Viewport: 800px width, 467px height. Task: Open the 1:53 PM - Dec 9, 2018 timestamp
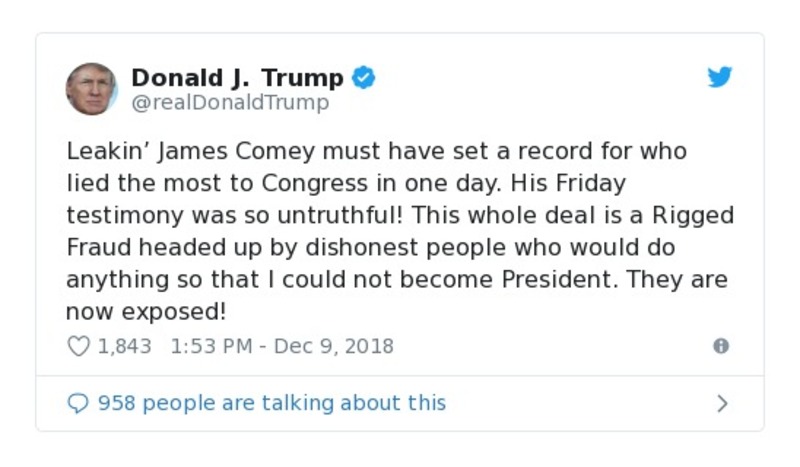tap(282, 346)
